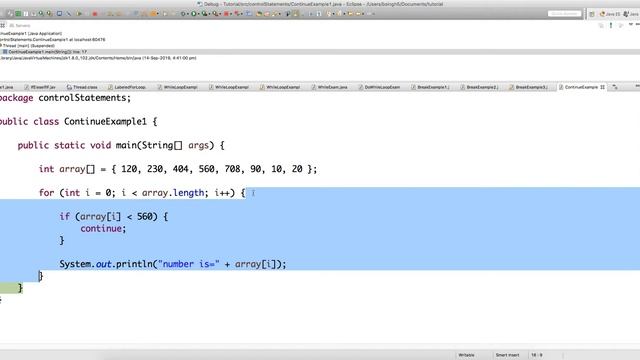Click 'ContinueExample1' in the class declaration

[105, 122]
